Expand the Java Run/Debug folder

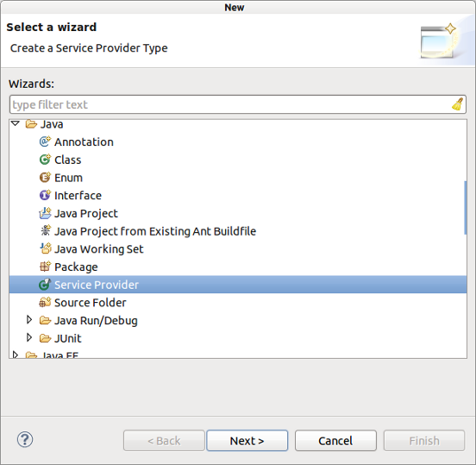[x=29, y=320]
